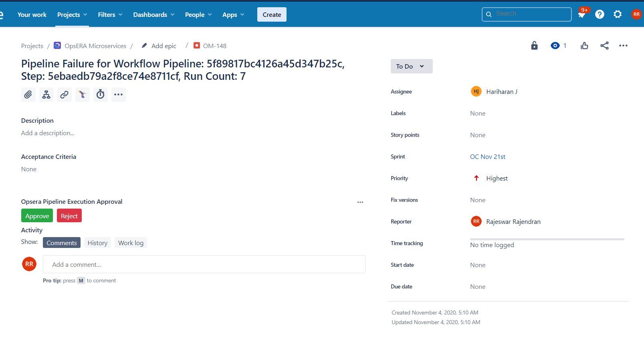The height and width of the screenshot is (341, 644).
Task: Open the notifications bell icon
Action: click(x=581, y=14)
